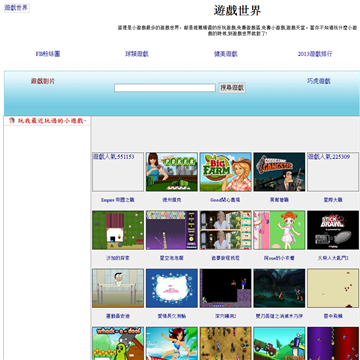Open the gymnast on parallel bars thumbnail

pos(118,288)
